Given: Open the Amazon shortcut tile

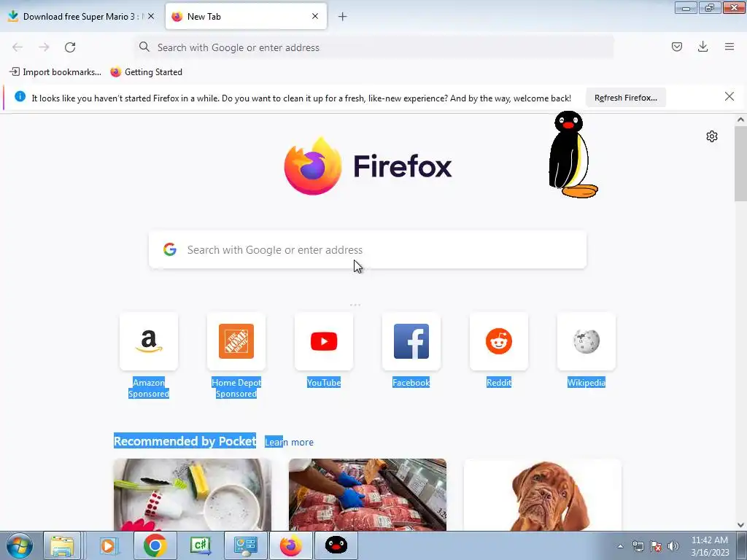Looking at the screenshot, I should (x=149, y=341).
